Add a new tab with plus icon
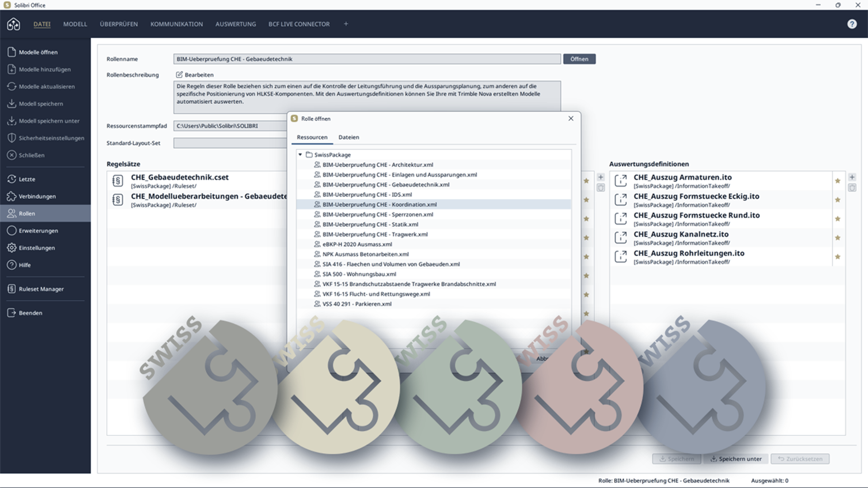 [346, 24]
